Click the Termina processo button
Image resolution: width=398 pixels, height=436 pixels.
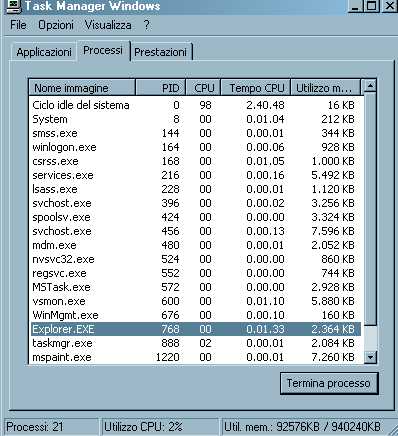pos(329,383)
